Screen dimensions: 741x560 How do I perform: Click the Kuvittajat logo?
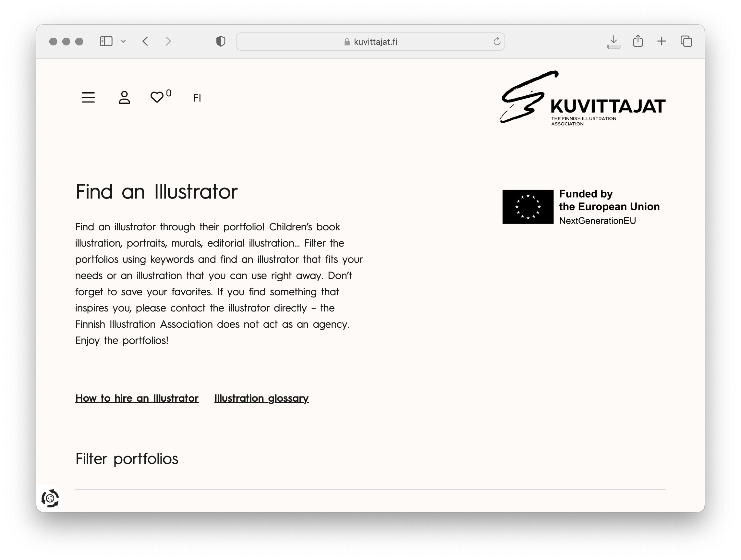point(582,98)
